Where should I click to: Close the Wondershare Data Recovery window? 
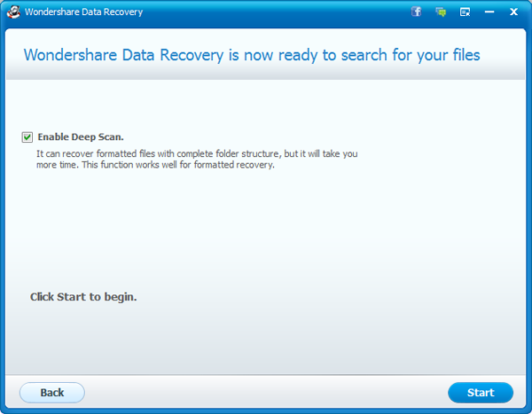pos(513,12)
